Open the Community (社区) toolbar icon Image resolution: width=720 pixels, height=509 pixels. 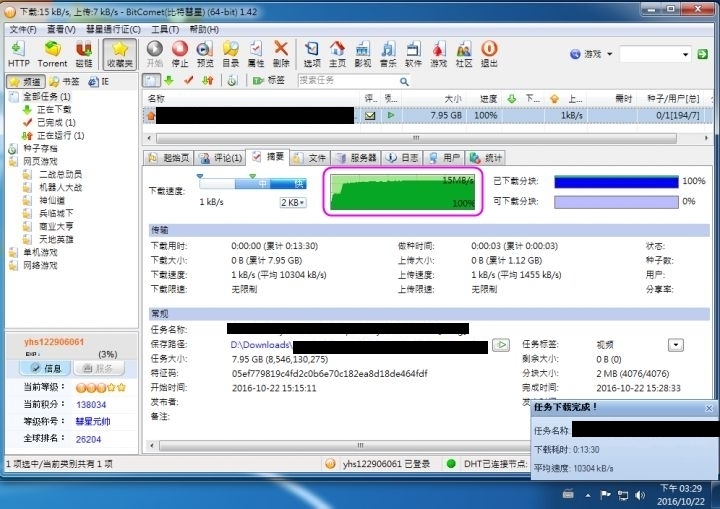click(464, 54)
